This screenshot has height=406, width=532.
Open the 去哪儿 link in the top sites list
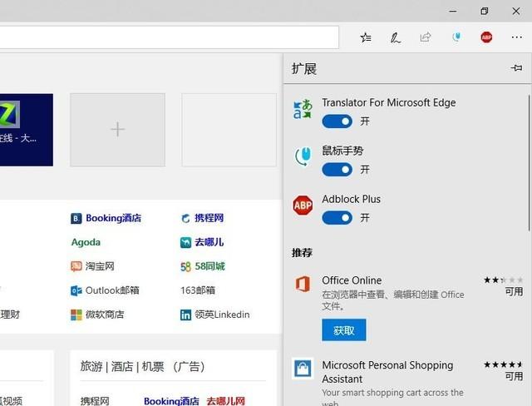click(x=209, y=242)
